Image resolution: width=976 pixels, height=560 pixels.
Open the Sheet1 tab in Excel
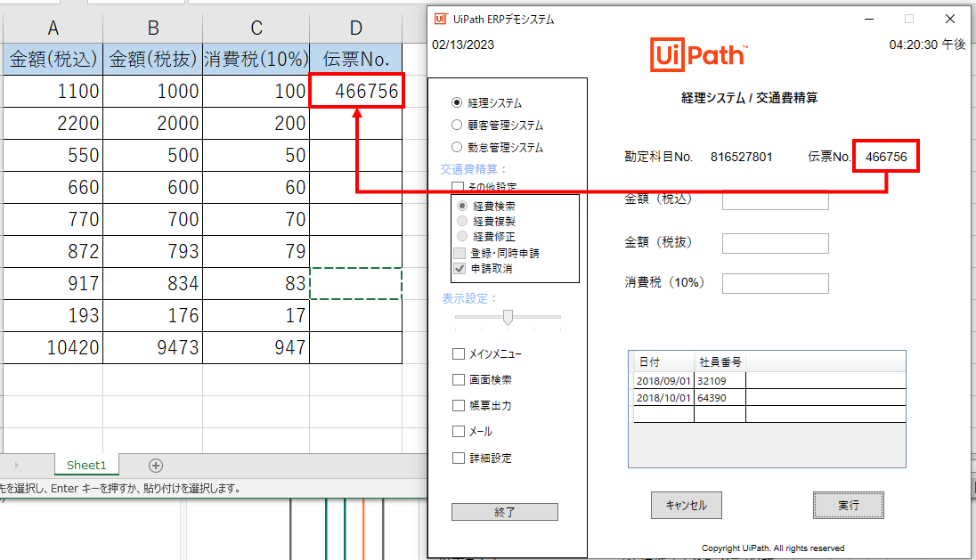point(86,465)
